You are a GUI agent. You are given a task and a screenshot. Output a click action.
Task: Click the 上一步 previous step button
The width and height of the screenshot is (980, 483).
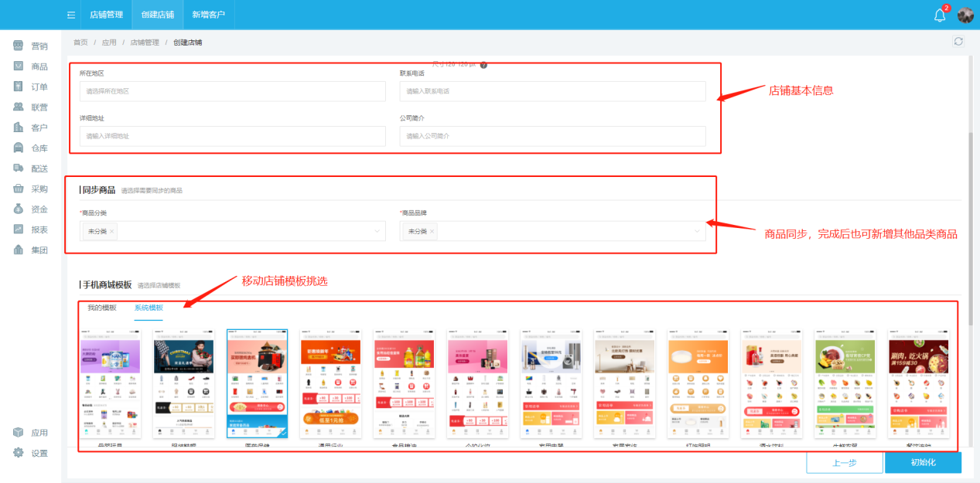[844, 462]
